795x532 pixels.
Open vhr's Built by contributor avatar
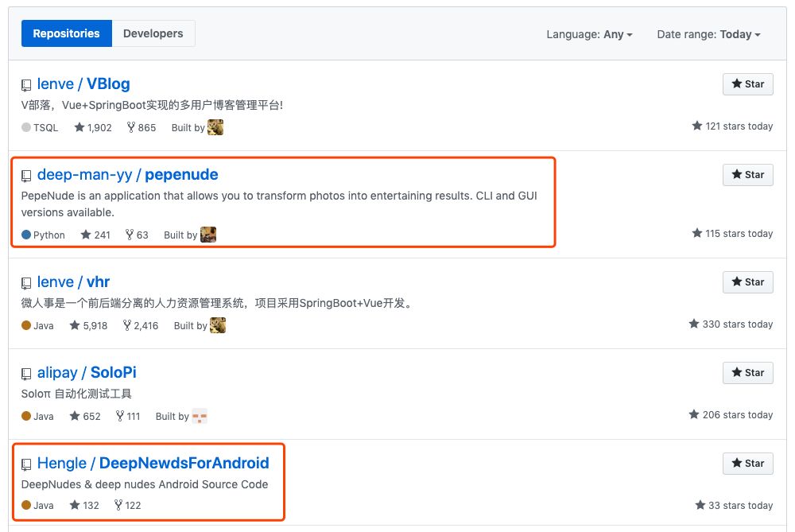(x=218, y=325)
